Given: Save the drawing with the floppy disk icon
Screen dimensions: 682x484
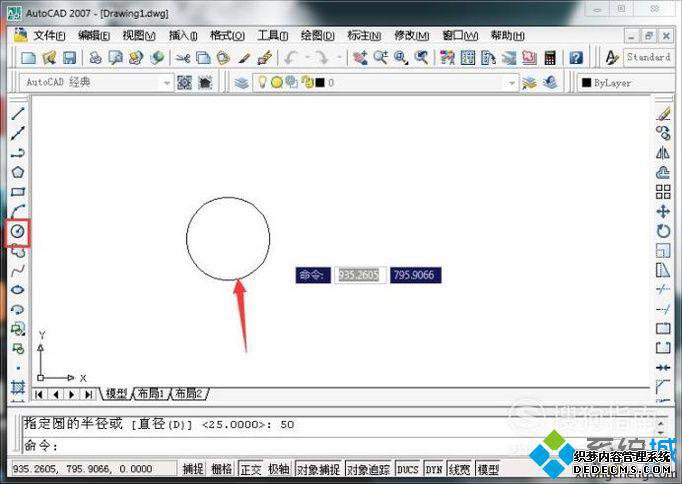Looking at the screenshot, I should (x=70, y=57).
